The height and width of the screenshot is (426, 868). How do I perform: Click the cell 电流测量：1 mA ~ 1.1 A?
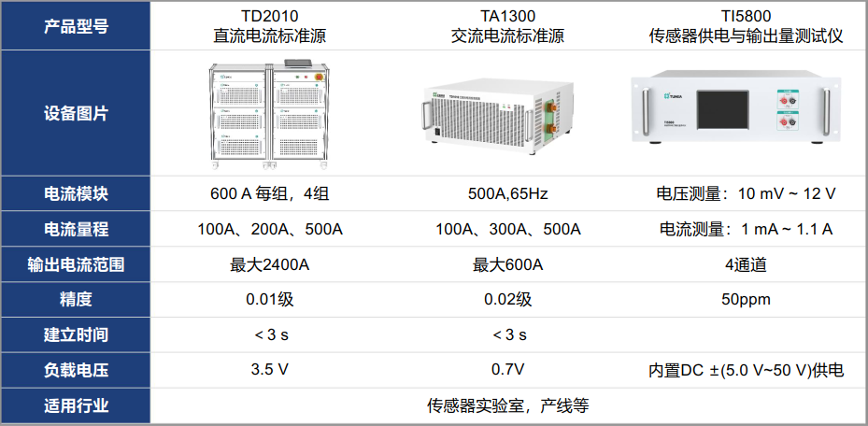[x=747, y=229]
